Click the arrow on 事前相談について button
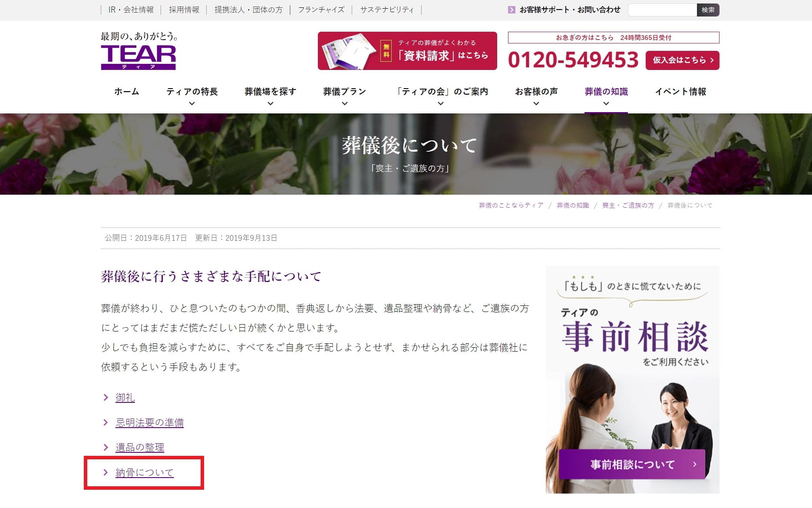This screenshot has height=508, width=812. [x=695, y=464]
